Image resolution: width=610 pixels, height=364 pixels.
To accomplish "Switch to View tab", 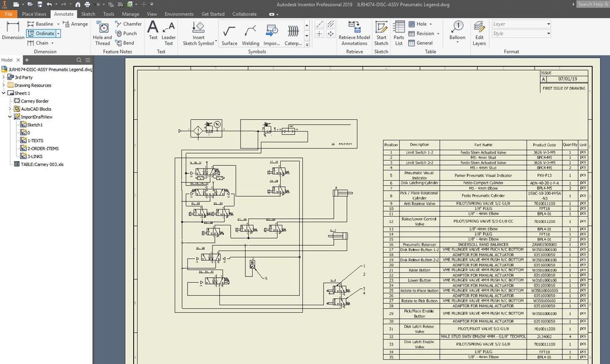I will coord(151,14).
